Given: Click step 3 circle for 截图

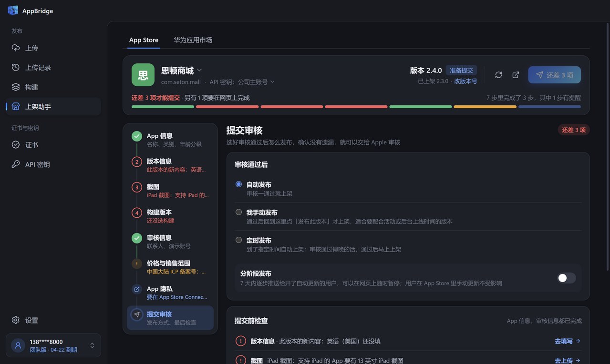Looking at the screenshot, I should pos(137,187).
